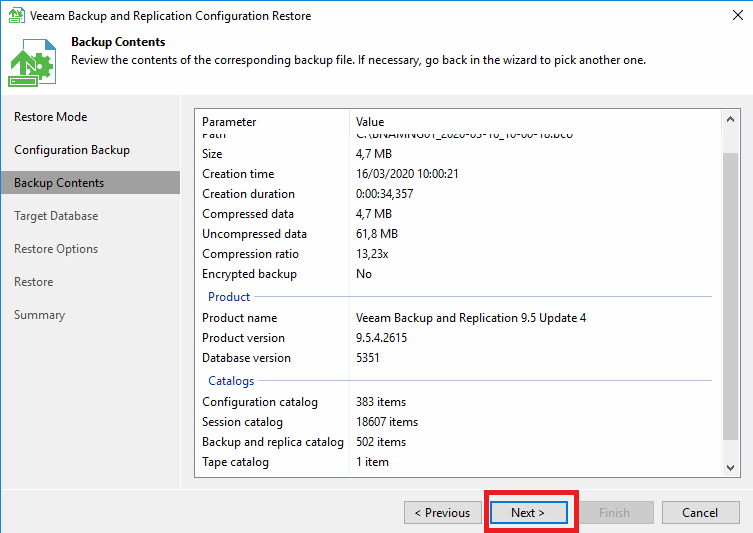This screenshot has width=753, height=533.
Task: Select Backup and replica catalog parameter
Action: pos(273,442)
